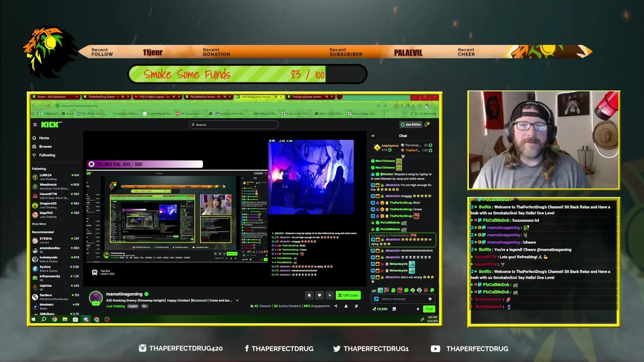Reload the page with the browser refresh icon
644x362 pixels.
point(49,106)
